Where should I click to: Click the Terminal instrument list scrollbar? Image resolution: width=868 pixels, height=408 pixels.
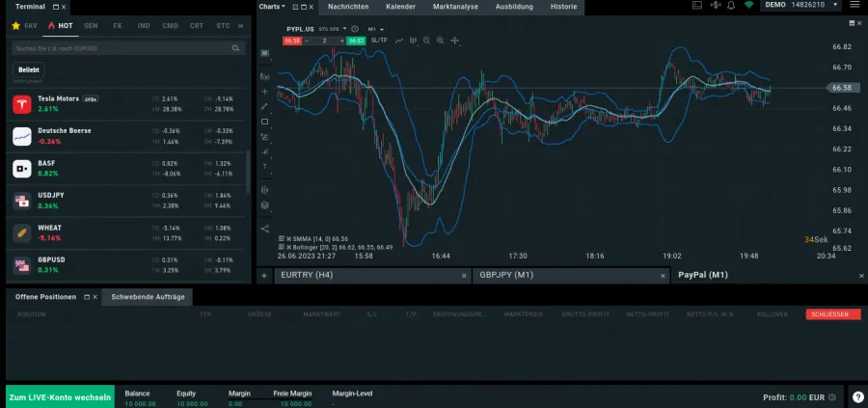click(x=248, y=172)
